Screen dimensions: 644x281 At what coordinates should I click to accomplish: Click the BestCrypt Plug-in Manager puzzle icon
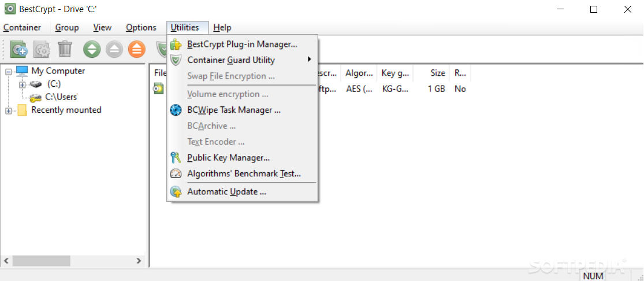(x=176, y=45)
